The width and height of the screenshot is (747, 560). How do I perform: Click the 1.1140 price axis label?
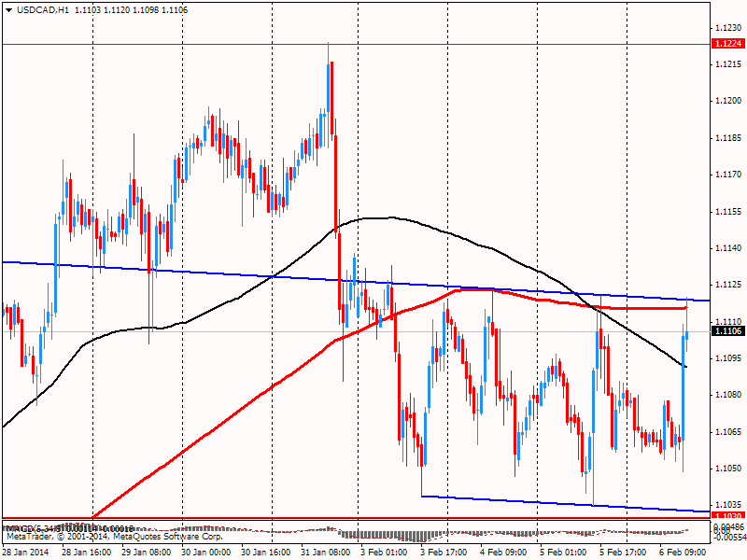(728, 248)
